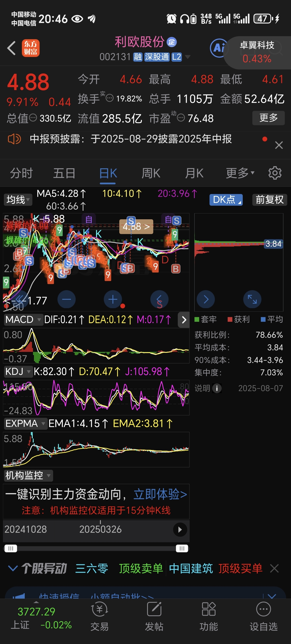Image resolution: width=291 pixels, height=644 pixels.
Task: Toggle the 平均 legend item
Action: [x=272, y=319]
